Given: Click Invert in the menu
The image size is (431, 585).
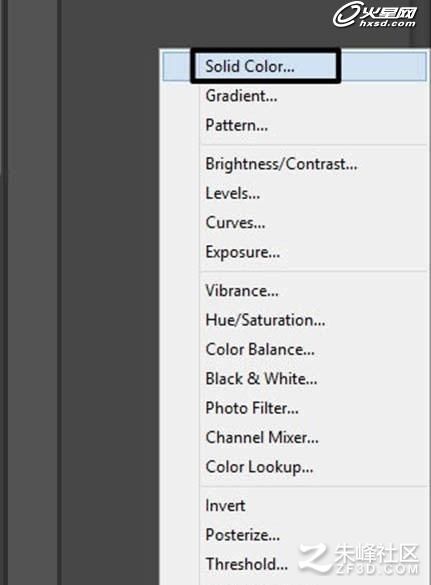Looking at the screenshot, I should (295, 506).
